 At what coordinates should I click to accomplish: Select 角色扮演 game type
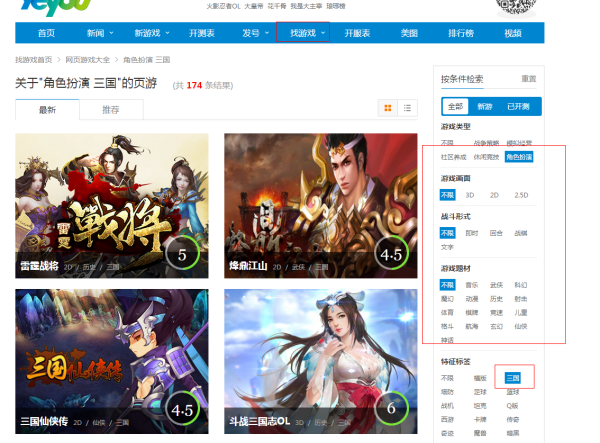tap(519, 157)
